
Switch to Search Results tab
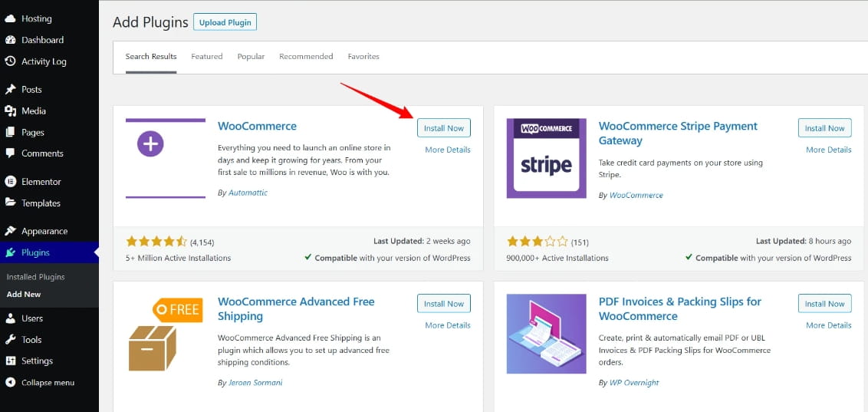[x=151, y=57]
